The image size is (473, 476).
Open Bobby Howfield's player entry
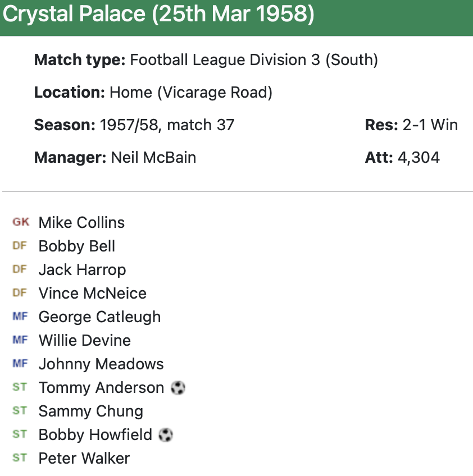point(95,434)
